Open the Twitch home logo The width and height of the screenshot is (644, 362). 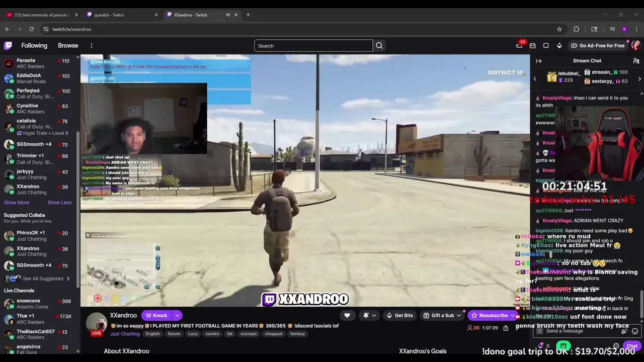pos(8,46)
